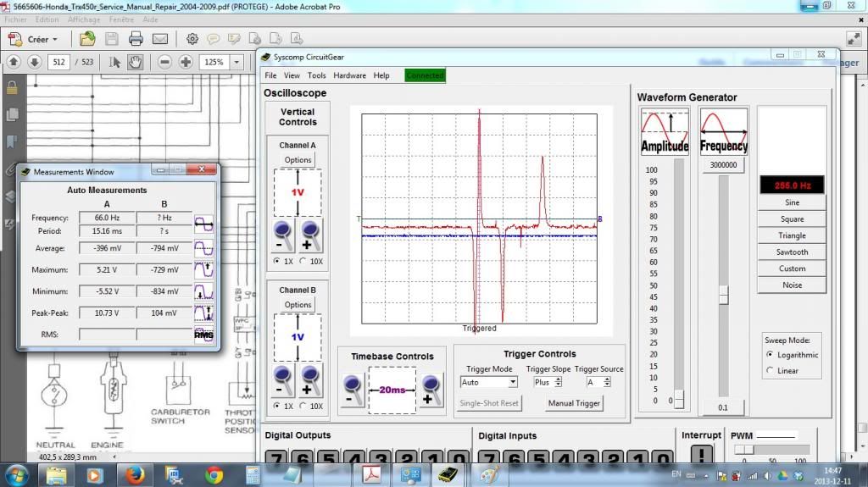Screen dimensions: 868x487
Task: Open Acrobat settings gear icon
Action: 192,39
